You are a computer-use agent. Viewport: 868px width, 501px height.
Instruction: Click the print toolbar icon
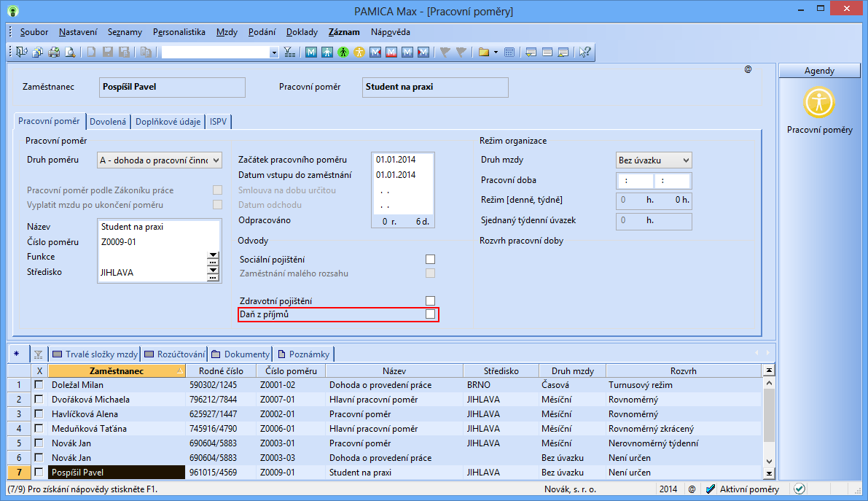54,52
